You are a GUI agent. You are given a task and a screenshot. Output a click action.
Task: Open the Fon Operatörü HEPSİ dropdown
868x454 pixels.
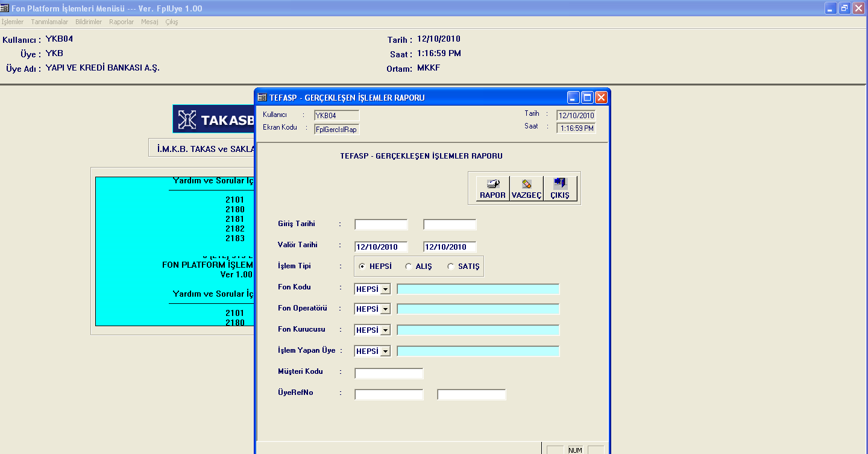pyautogui.click(x=385, y=309)
